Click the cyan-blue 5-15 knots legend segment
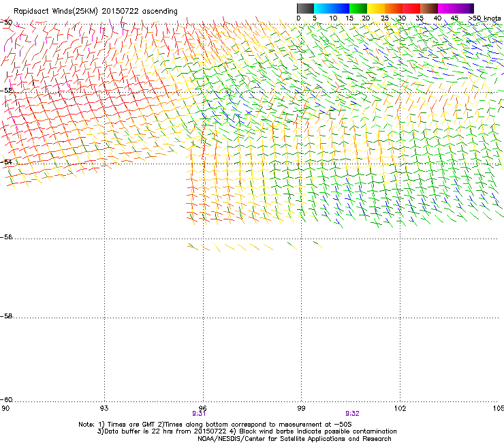 [332, 8]
